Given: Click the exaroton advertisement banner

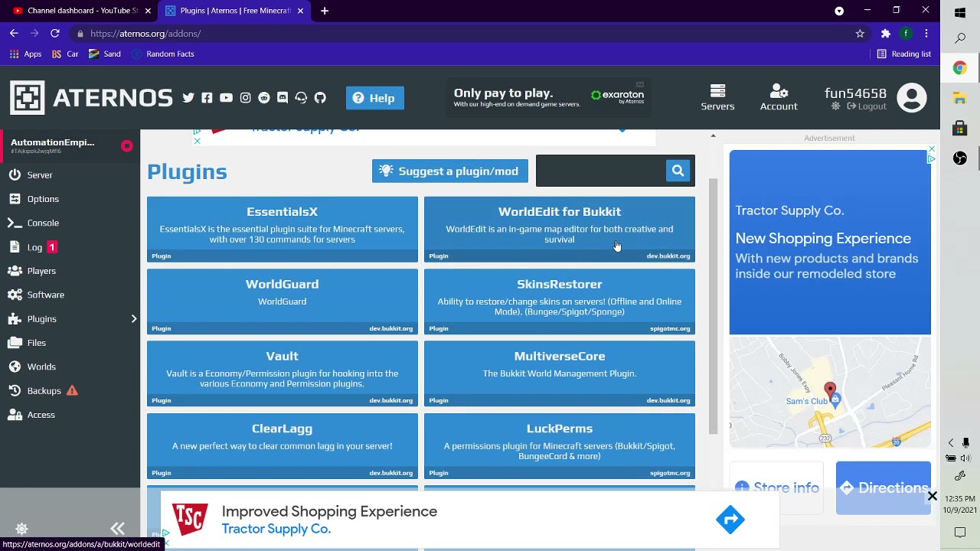Looking at the screenshot, I should [x=549, y=98].
